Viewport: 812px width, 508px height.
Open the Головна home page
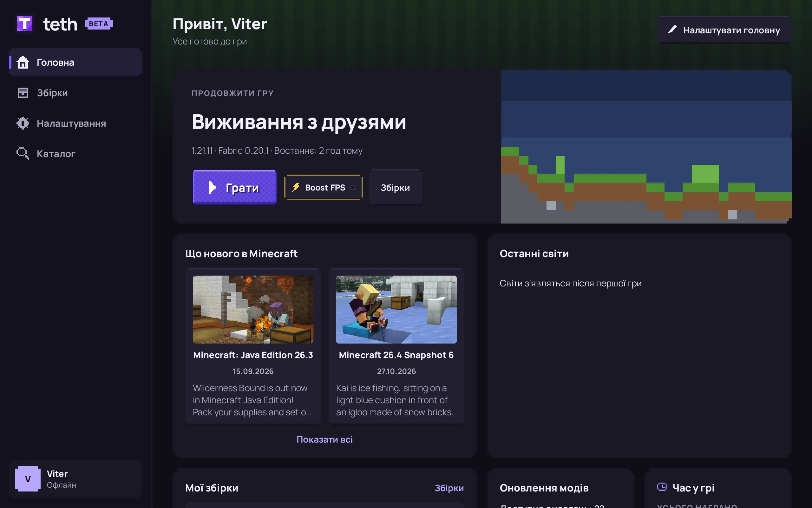(x=75, y=63)
